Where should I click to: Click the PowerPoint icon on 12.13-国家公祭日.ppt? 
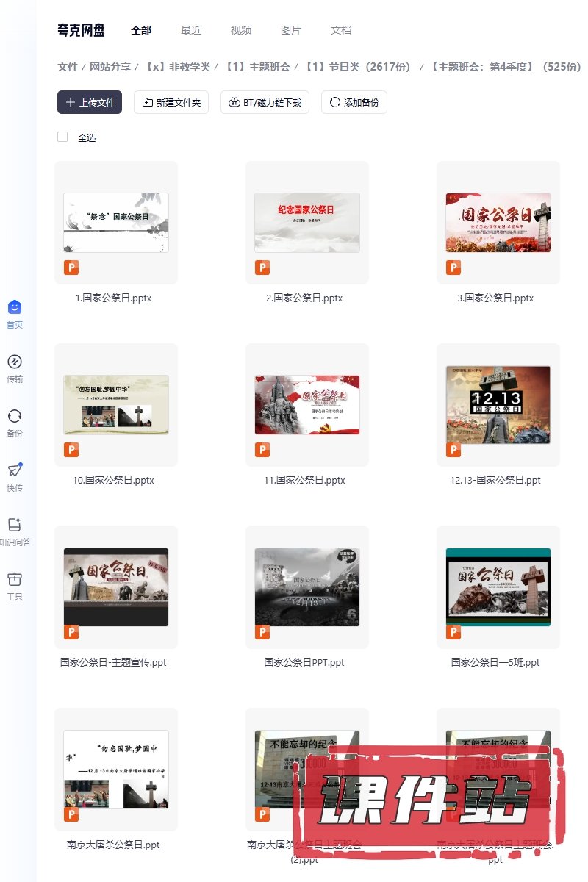(453, 450)
